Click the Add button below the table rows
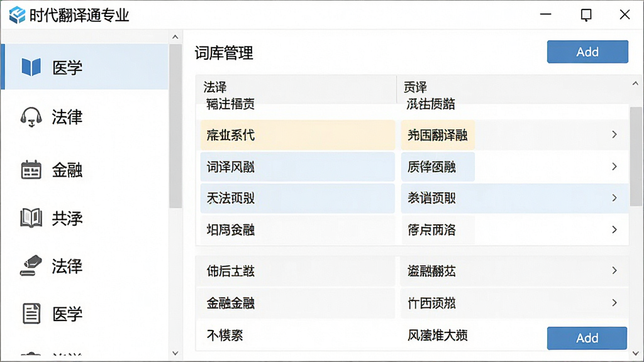Image resolution: width=644 pixels, height=362 pixels. click(x=587, y=338)
